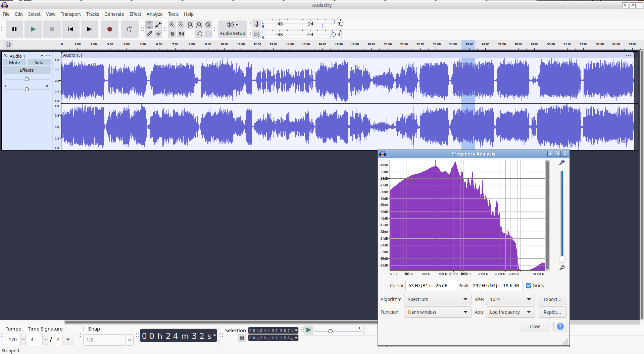Silence audio selection icon
The height and width of the screenshot is (354, 644).
pos(182,34)
